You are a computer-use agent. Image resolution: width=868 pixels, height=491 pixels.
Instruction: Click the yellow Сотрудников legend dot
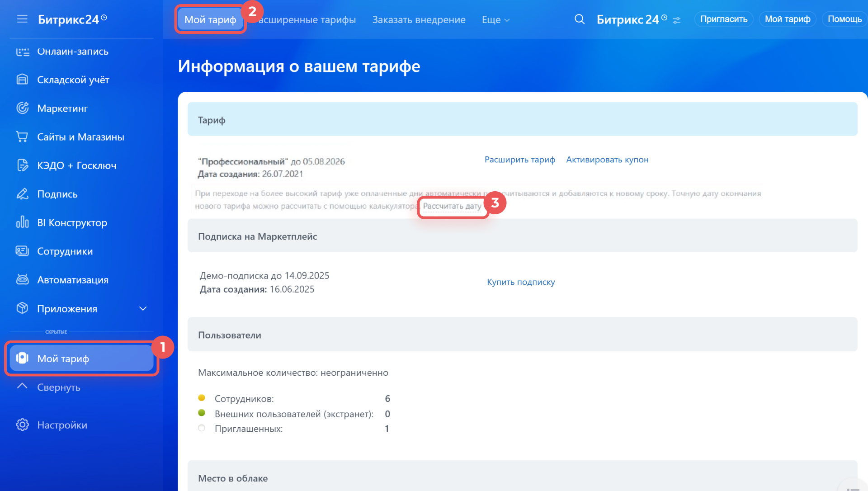point(202,398)
